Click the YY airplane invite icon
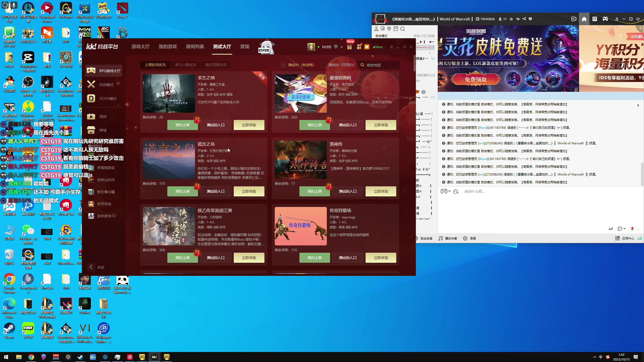 (518, 19)
